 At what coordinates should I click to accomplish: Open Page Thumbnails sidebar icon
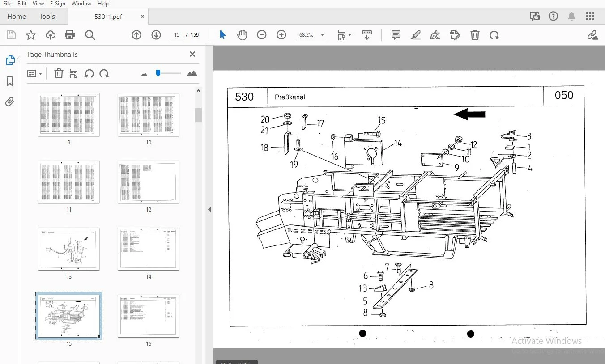pos(10,60)
